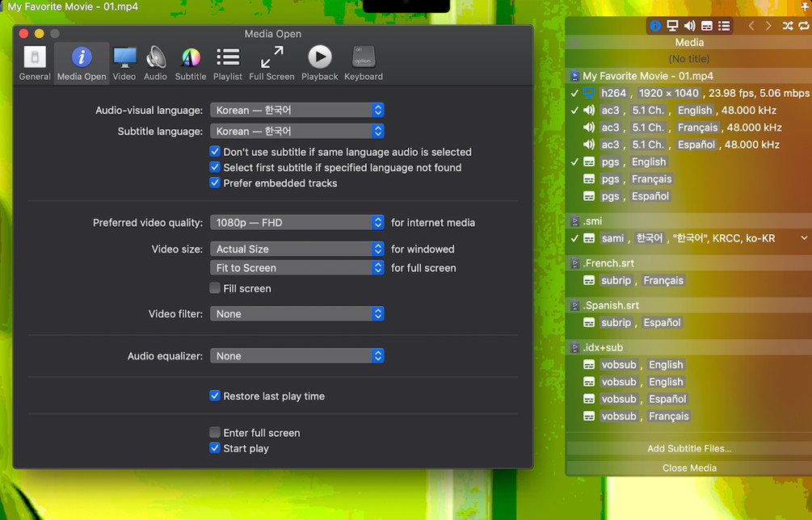Viewport: 812px width, 520px height.
Task: Click Add Subtitle Files button
Action: (x=689, y=449)
